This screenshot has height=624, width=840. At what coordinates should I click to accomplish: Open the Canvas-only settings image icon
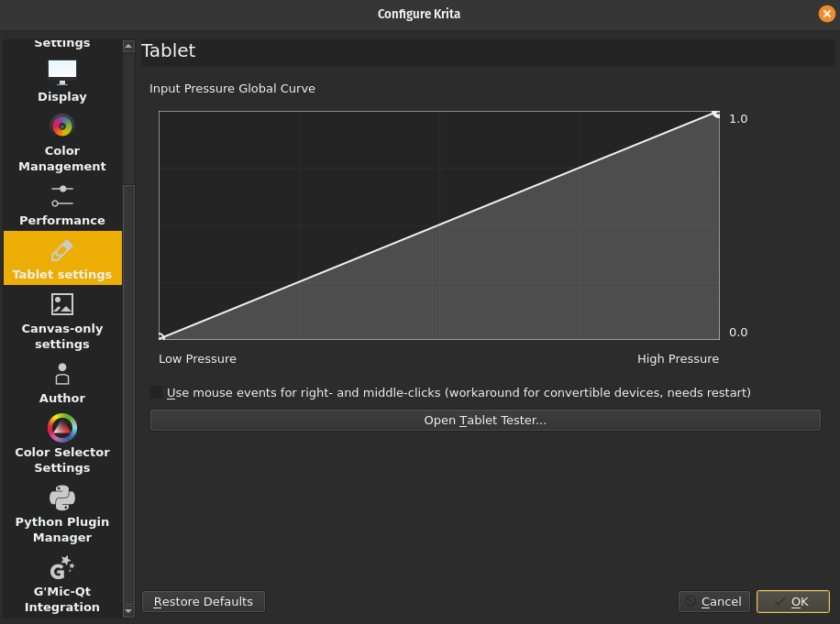pyautogui.click(x=62, y=304)
